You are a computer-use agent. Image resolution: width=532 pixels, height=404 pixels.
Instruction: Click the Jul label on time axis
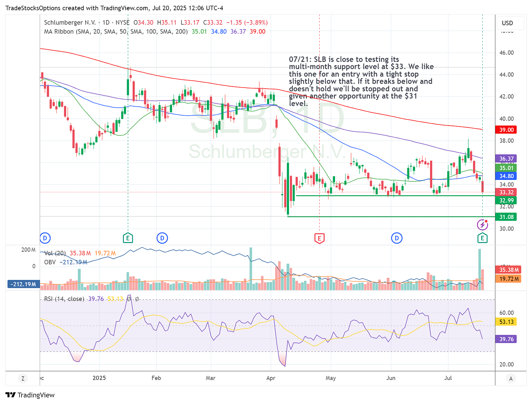click(x=448, y=378)
